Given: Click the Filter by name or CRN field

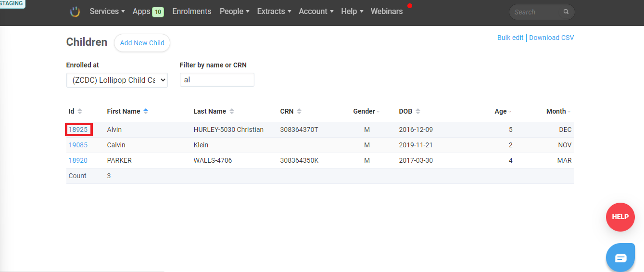Looking at the screenshot, I should click(x=217, y=80).
